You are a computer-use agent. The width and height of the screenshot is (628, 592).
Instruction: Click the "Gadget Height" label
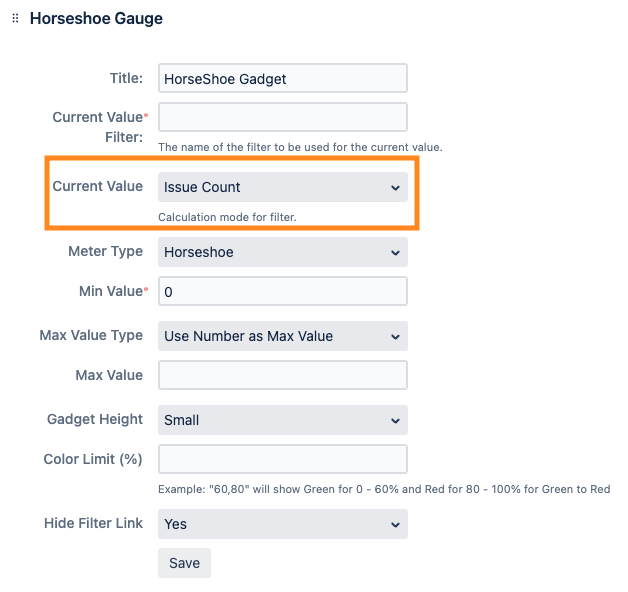[x=95, y=420]
